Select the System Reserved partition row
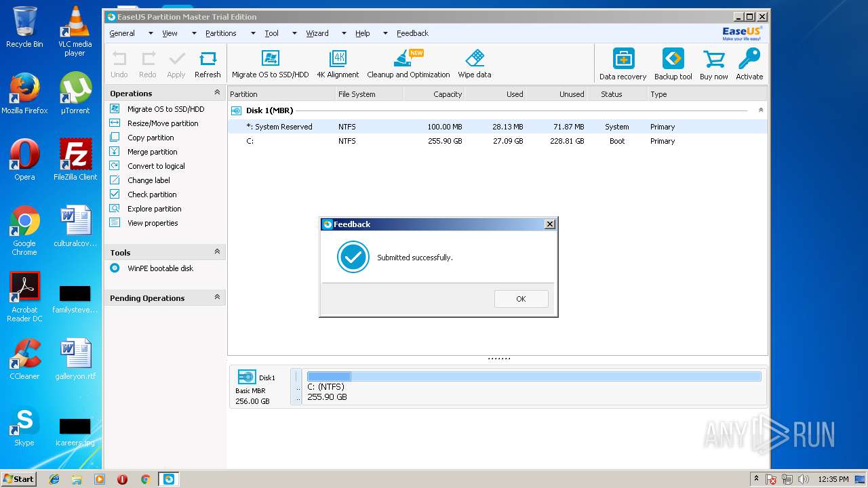 point(497,127)
